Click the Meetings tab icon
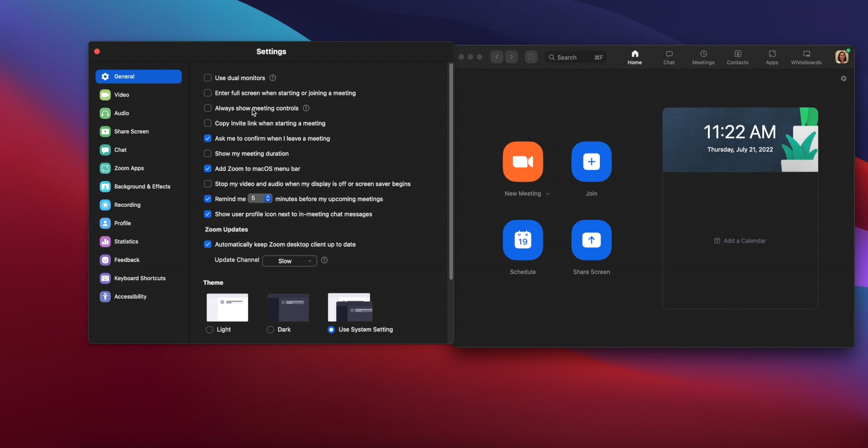Screen dimensions: 868x448 (704, 56)
